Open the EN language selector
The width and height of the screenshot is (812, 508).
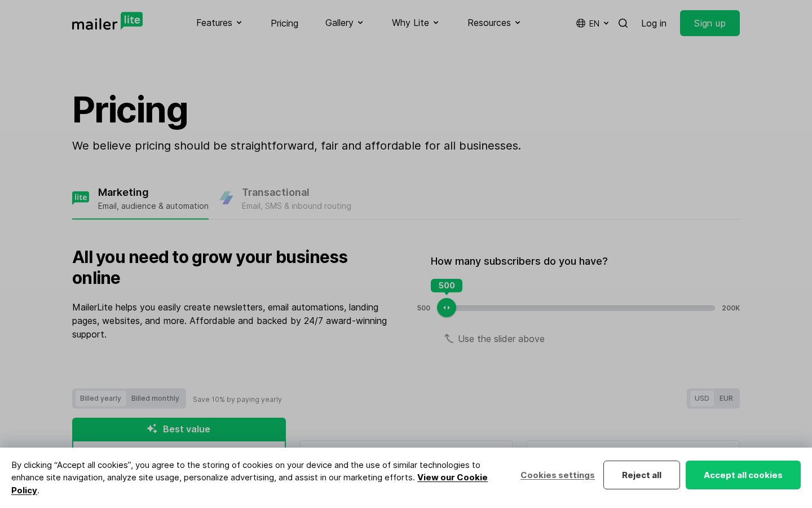point(593,23)
